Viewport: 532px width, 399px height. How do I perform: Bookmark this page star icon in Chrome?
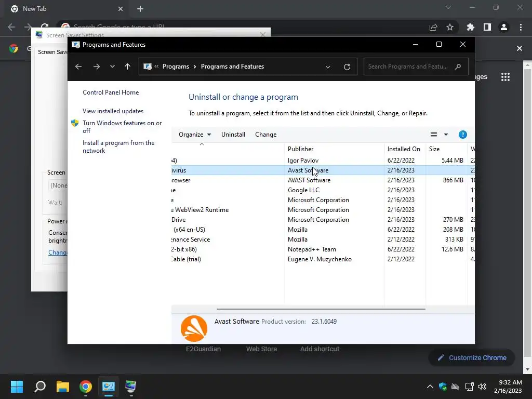point(450,27)
